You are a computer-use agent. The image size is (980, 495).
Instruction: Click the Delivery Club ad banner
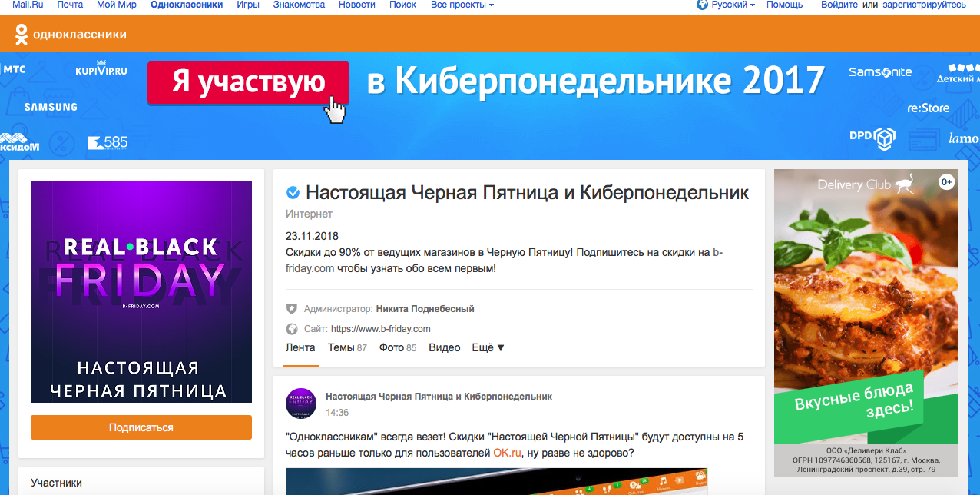pyautogui.click(x=866, y=323)
